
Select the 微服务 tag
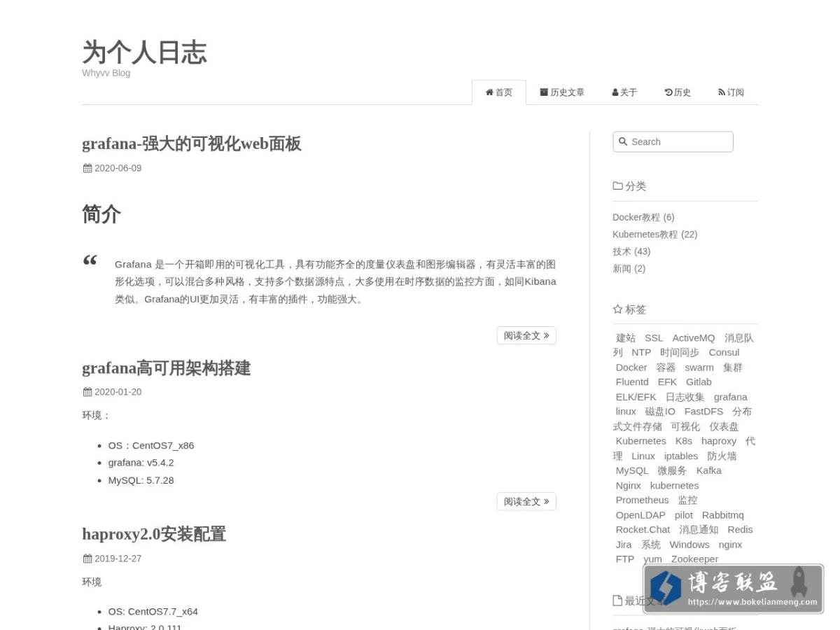coord(672,470)
